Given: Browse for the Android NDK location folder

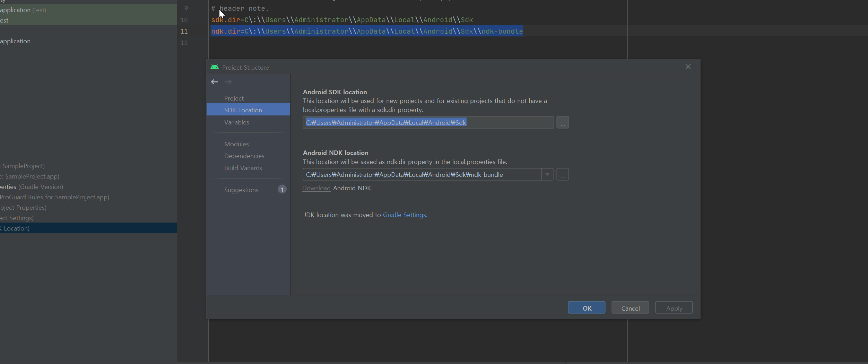Looking at the screenshot, I should 563,174.
